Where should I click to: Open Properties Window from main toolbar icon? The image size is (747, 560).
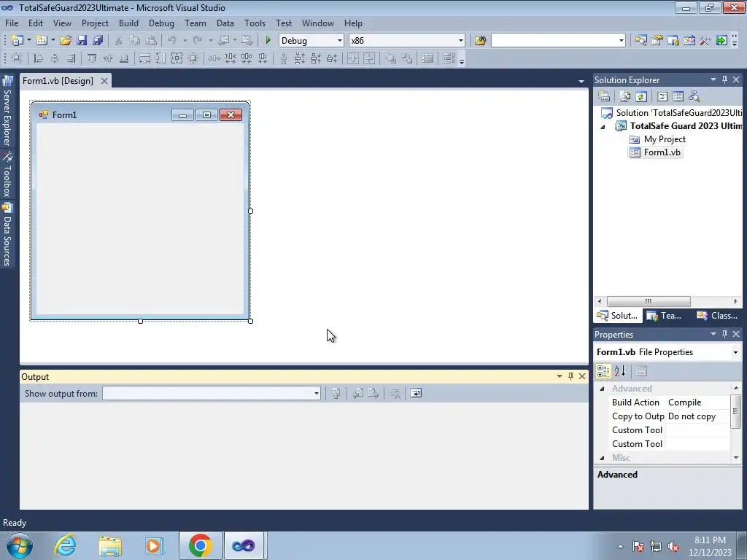[x=657, y=41]
